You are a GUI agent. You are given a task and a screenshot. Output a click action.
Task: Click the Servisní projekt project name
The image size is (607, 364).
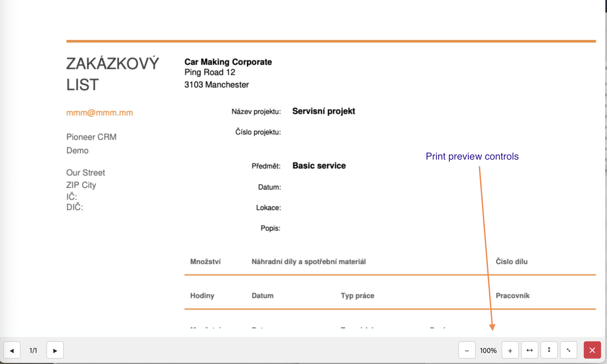[x=323, y=111]
